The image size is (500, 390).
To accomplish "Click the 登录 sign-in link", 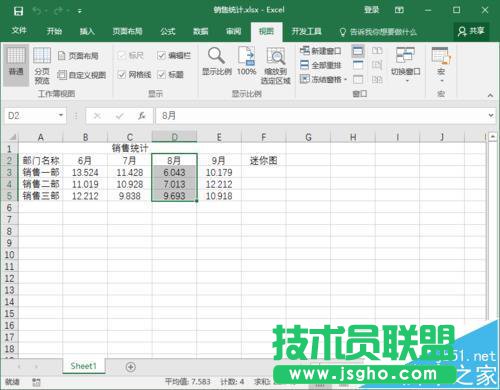I will pyautogui.click(x=371, y=10).
